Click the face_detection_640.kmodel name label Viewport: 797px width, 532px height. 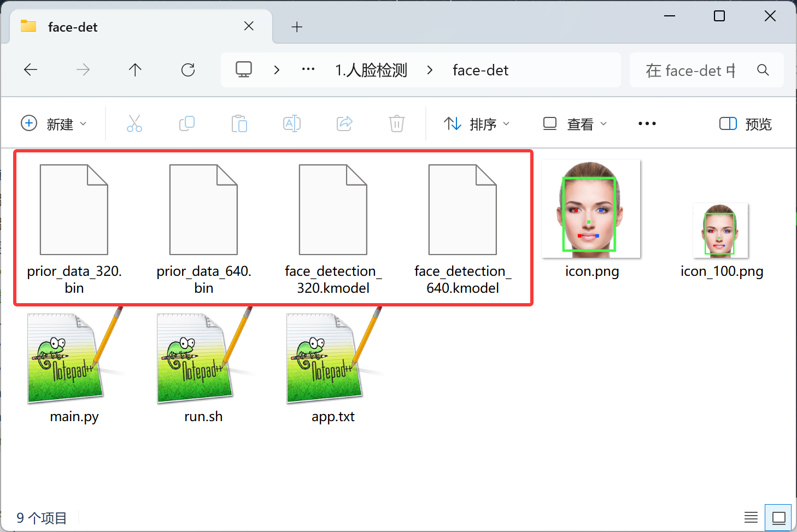click(x=463, y=280)
